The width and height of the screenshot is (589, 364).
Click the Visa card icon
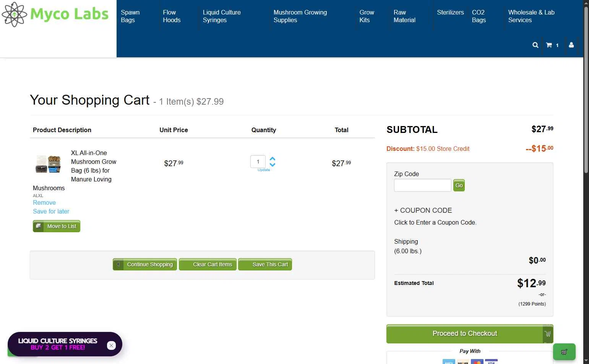pyautogui.click(x=491, y=362)
